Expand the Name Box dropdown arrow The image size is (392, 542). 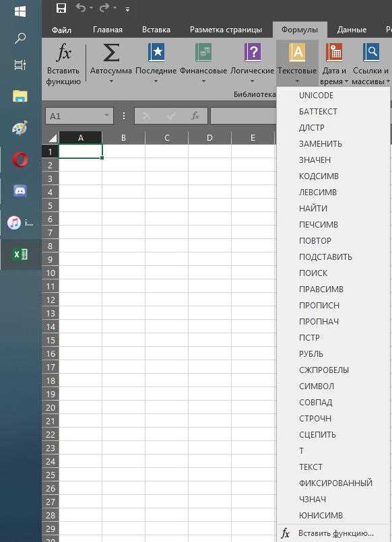click(107, 115)
